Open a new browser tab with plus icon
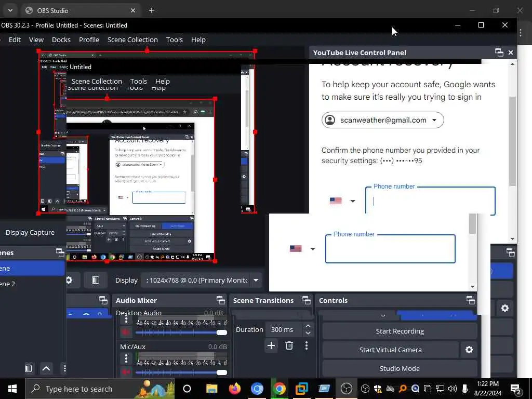The image size is (532, 399). click(152, 10)
